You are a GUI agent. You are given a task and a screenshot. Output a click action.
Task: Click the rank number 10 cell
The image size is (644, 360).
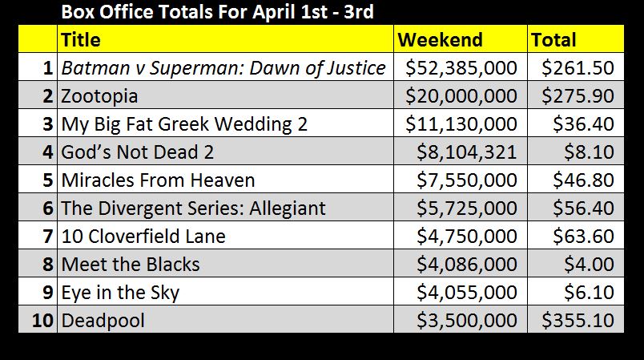(x=42, y=321)
